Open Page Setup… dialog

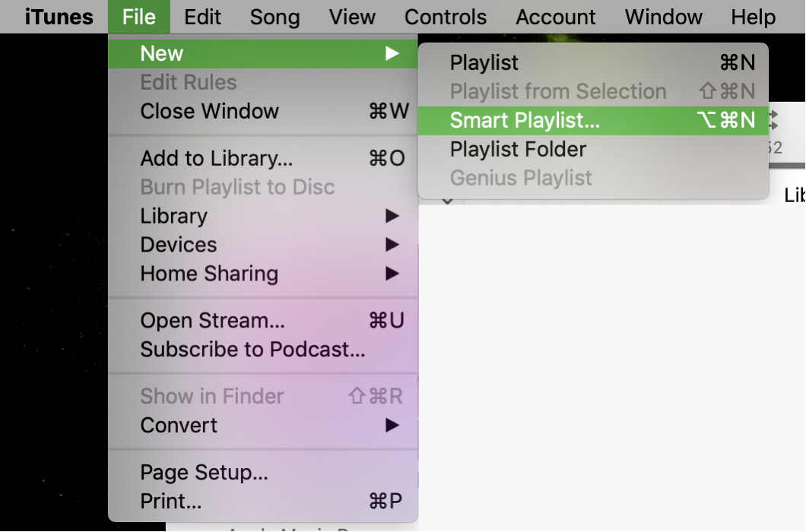coord(262,473)
